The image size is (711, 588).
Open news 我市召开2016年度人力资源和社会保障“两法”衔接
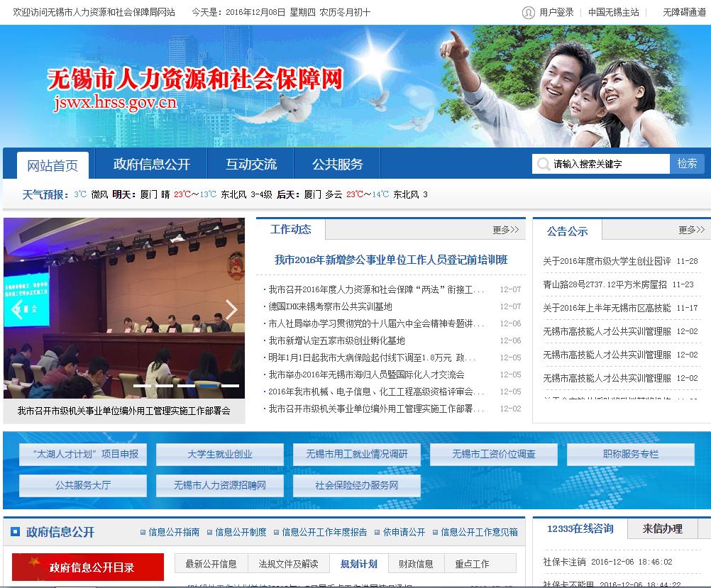point(376,289)
